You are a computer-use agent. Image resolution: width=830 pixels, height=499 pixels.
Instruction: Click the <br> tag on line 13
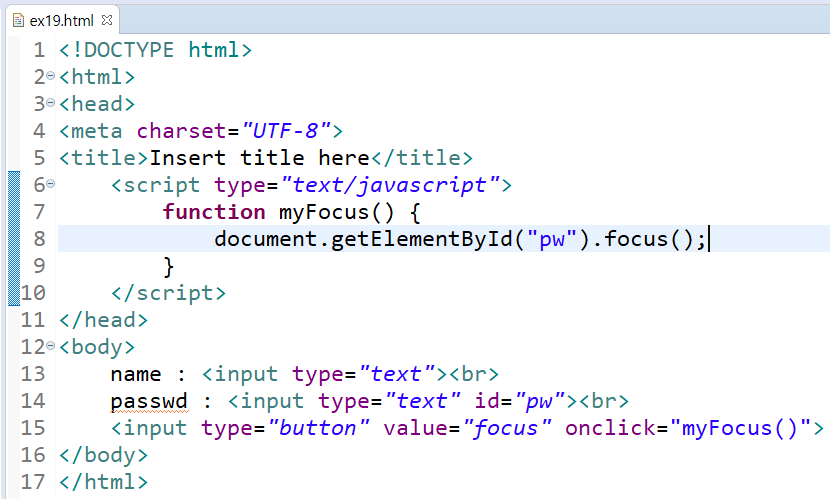[x=474, y=374]
